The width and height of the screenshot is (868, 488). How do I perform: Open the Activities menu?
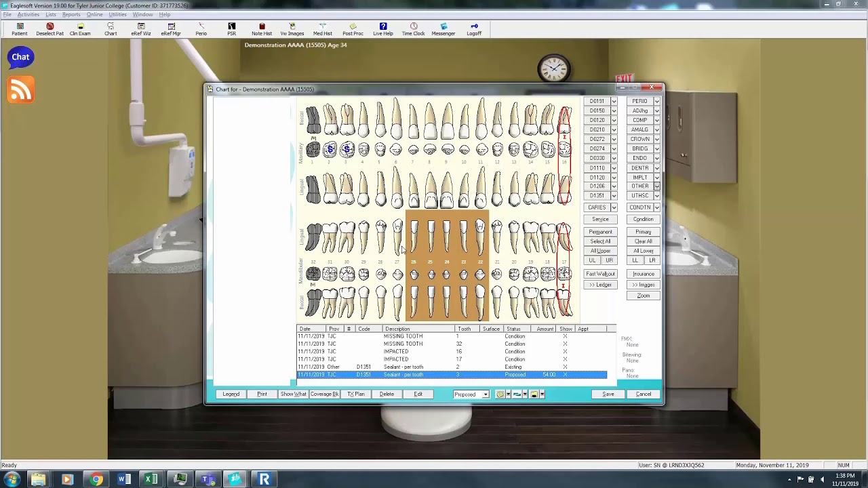[28, 14]
